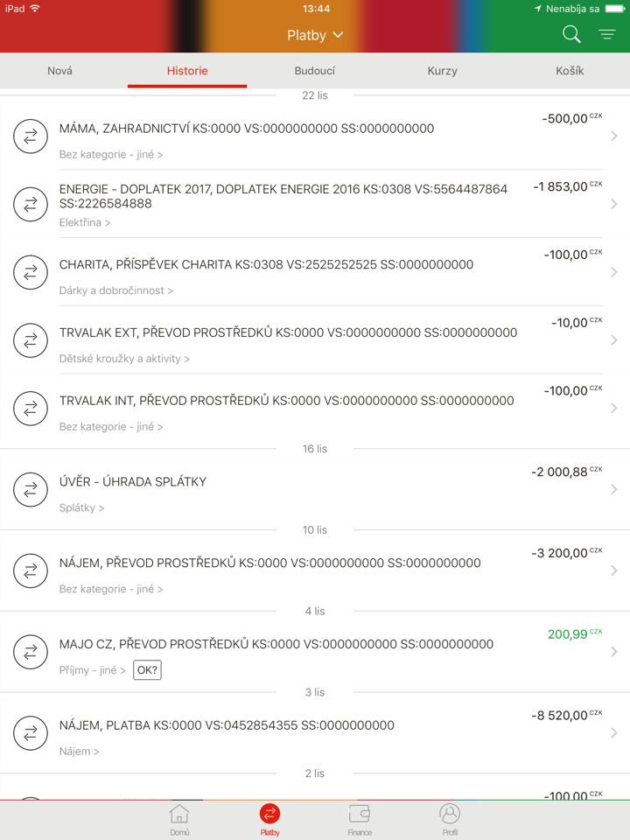Open the search magnifier icon
Screen dimensions: 630x840
point(571,34)
